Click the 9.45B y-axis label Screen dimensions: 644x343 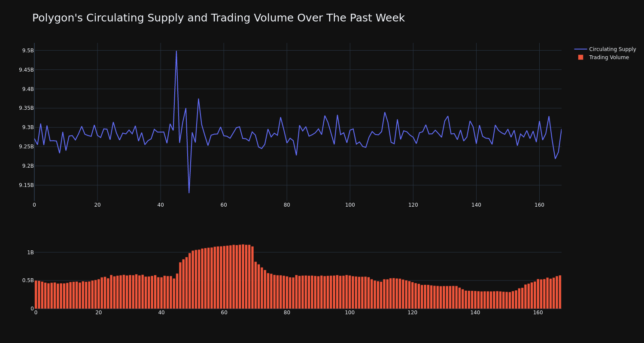point(26,70)
